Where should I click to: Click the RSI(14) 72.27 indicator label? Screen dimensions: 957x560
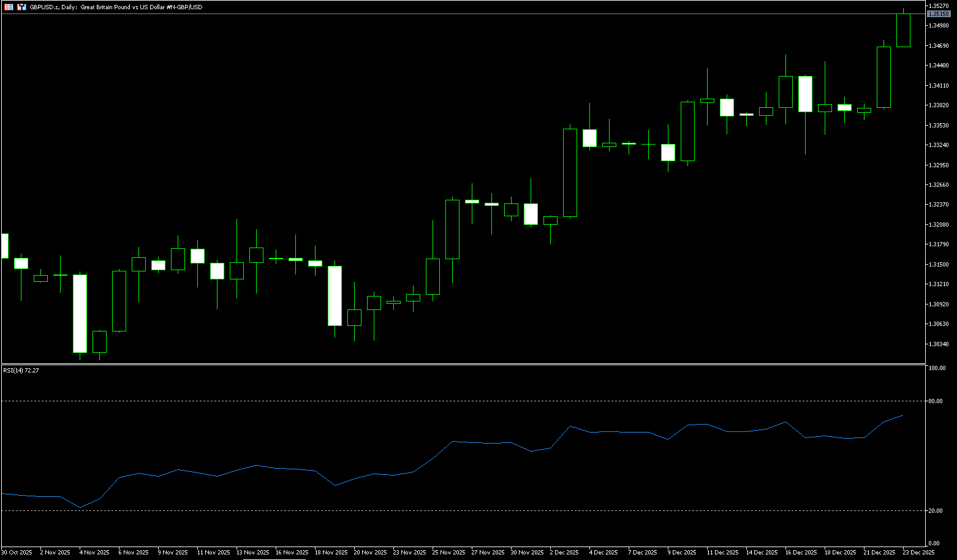(21, 370)
